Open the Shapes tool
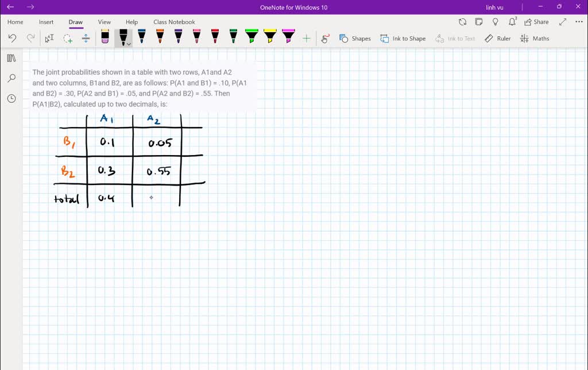588x370 pixels. coord(355,38)
